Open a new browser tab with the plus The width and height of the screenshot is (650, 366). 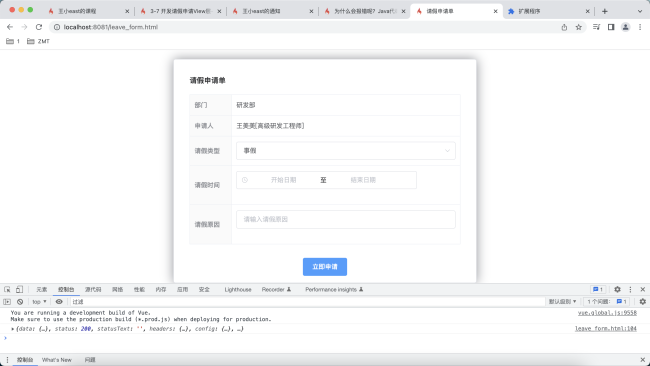tap(605, 11)
